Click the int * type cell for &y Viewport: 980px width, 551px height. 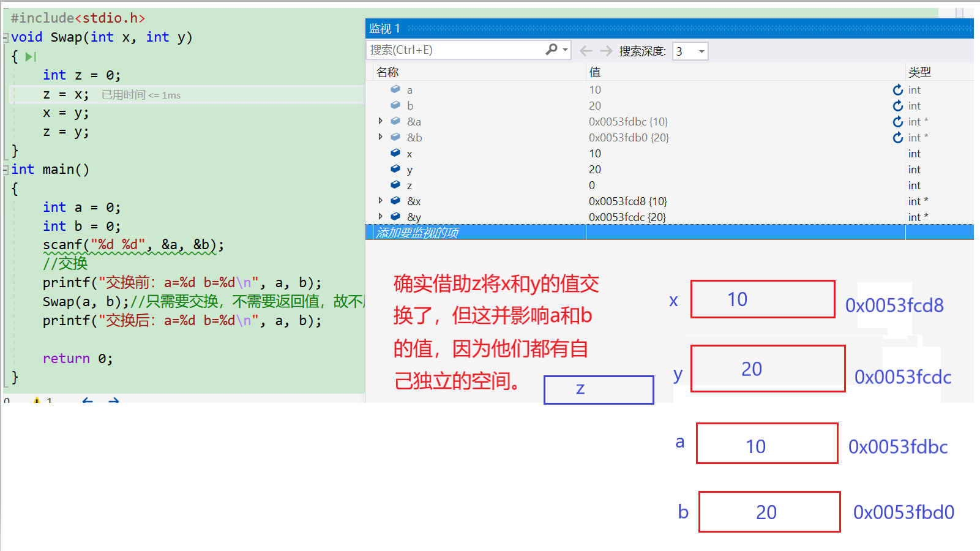[918, 217]
